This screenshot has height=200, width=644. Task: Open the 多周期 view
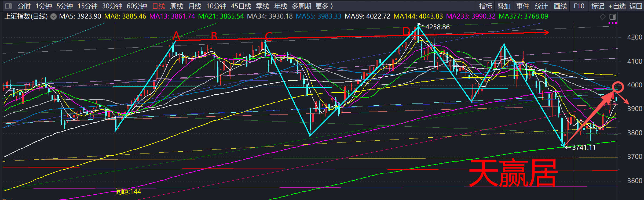point(302,6)
